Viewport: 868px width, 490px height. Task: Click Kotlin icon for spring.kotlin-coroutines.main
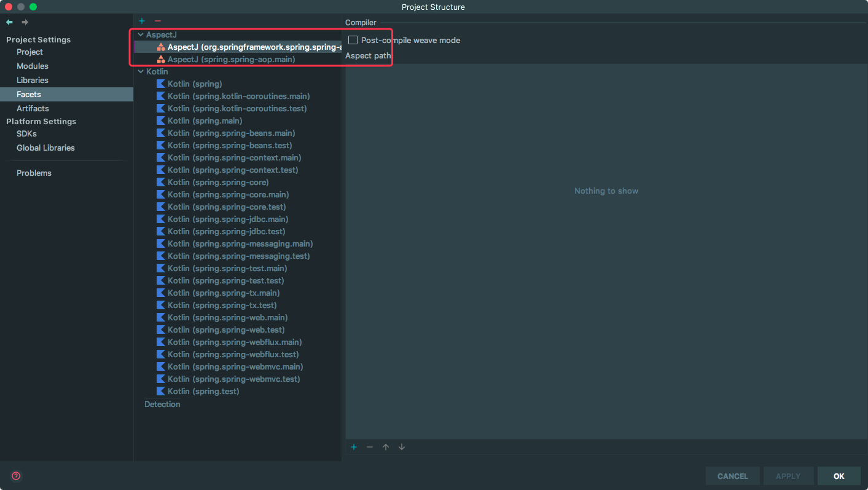click(x=161, y=96)
